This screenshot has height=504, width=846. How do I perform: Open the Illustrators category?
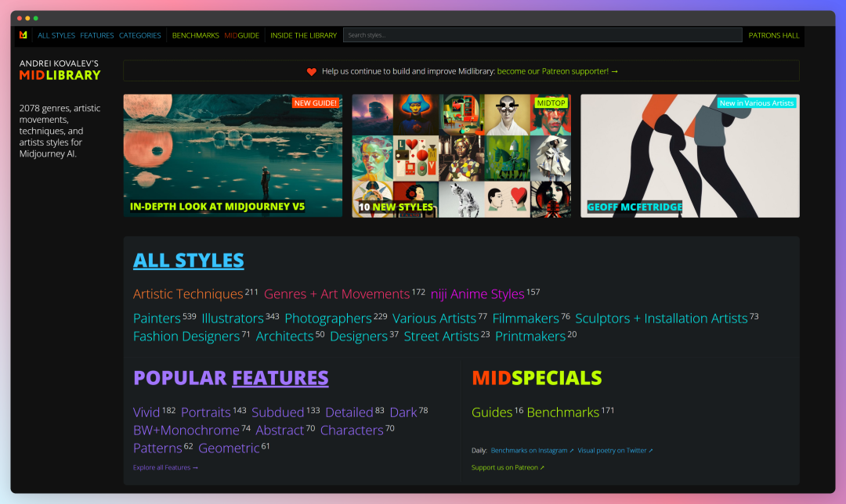233,319
